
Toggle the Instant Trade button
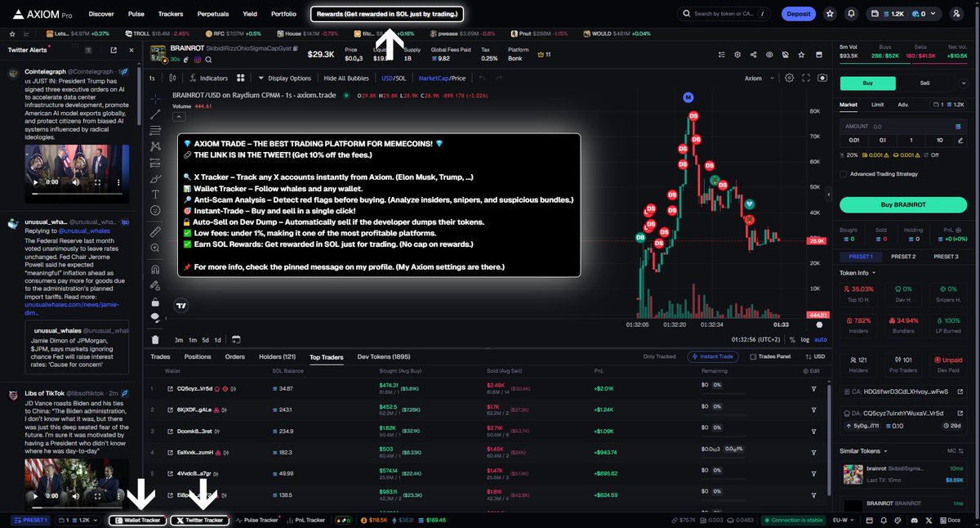[714, 356]
